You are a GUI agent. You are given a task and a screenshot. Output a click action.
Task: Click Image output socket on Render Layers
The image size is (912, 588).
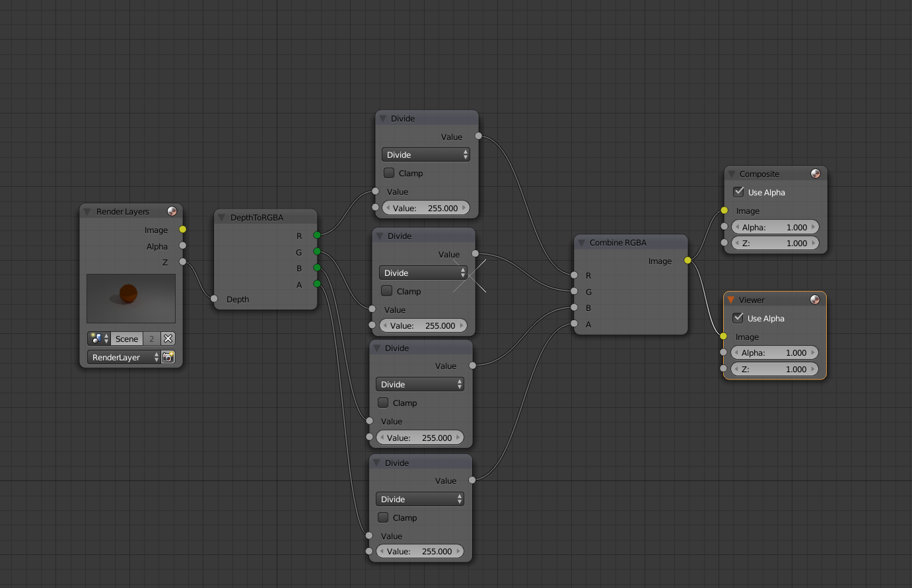(x=183, y=230)
